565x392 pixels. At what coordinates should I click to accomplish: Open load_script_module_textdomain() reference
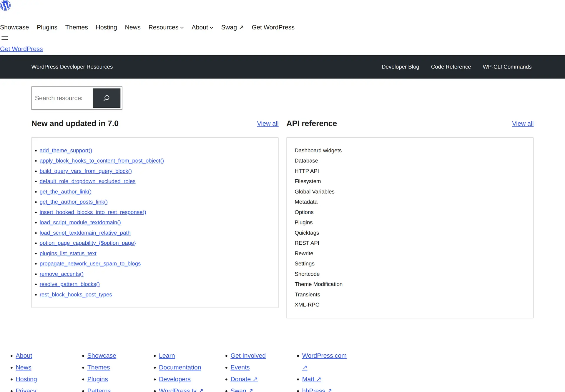click(x=80, y=223)
